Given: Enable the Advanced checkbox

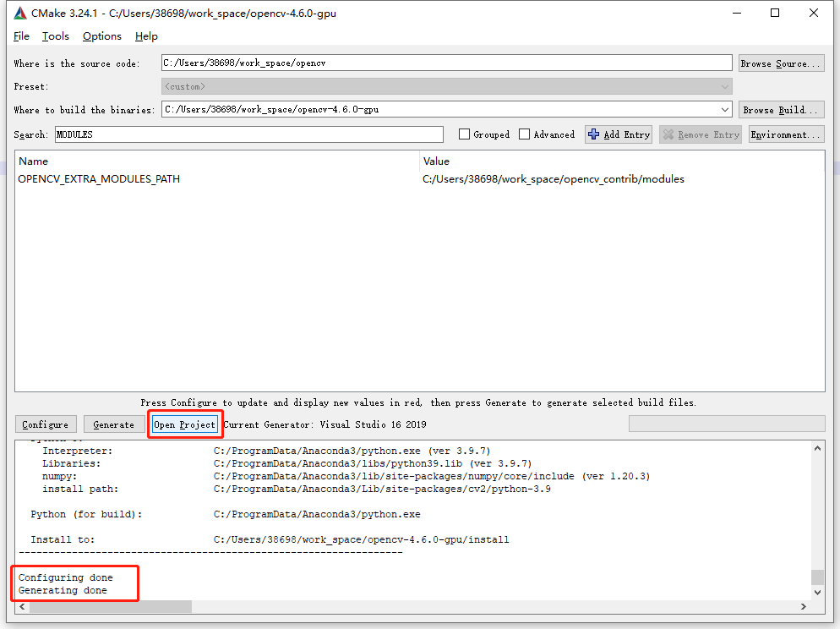Looking at the screenshot, I should coord(525,134).
